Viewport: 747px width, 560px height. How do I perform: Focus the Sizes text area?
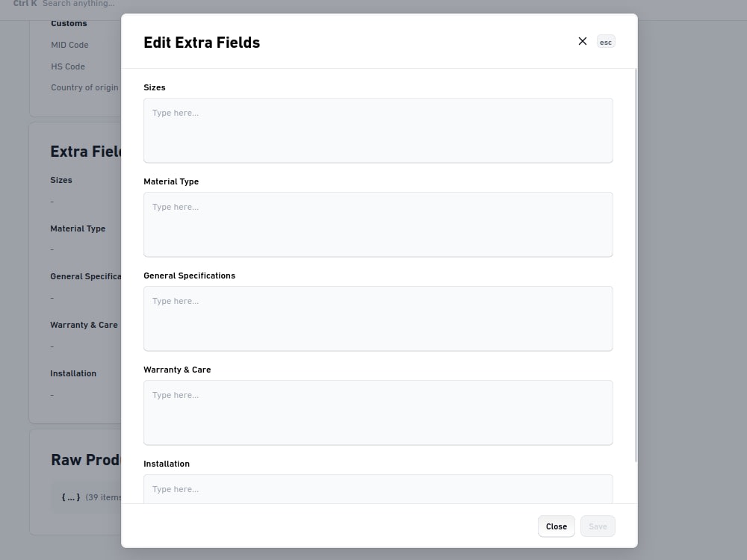(x=378, y=131)
